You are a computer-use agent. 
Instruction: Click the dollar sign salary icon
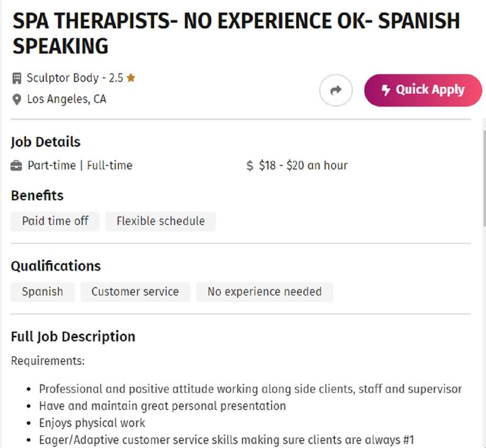pos(250,165)
